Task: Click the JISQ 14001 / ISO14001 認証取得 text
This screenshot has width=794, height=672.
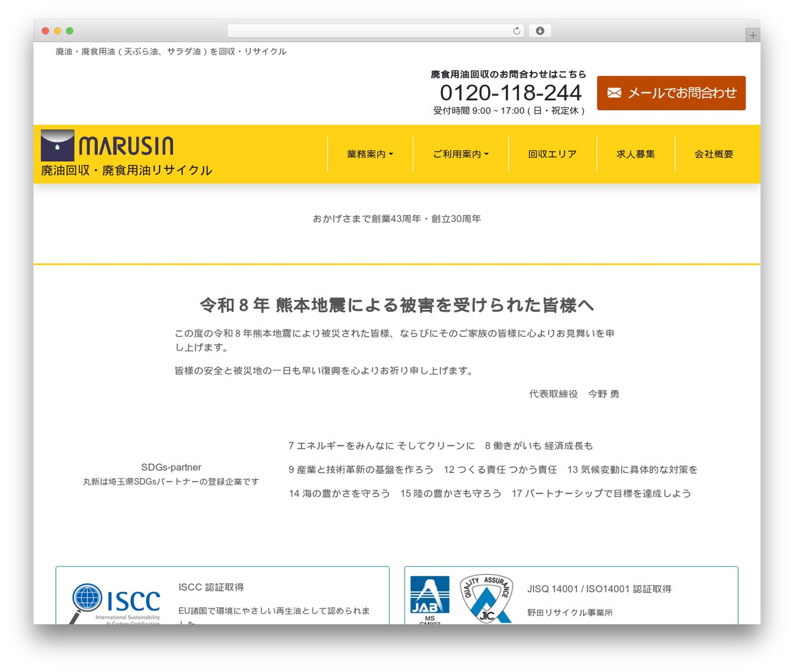Action: point(599,589)
